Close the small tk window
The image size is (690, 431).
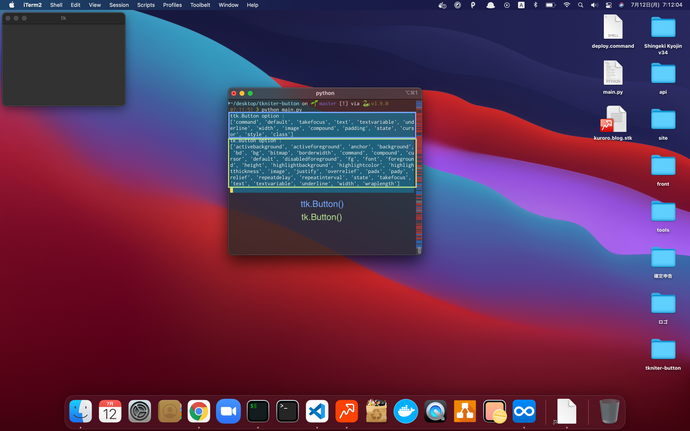click(8, 18)
